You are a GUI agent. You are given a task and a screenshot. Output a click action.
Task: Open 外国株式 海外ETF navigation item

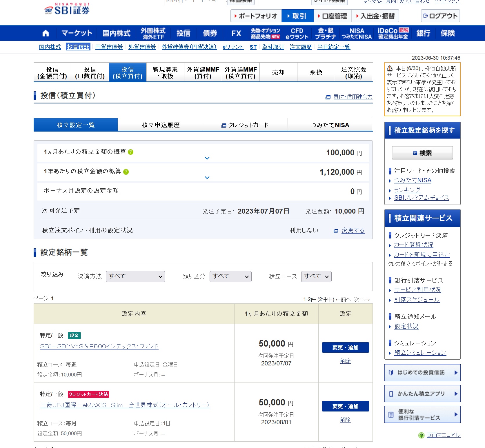pyautogui.click(x=153, y=33)
